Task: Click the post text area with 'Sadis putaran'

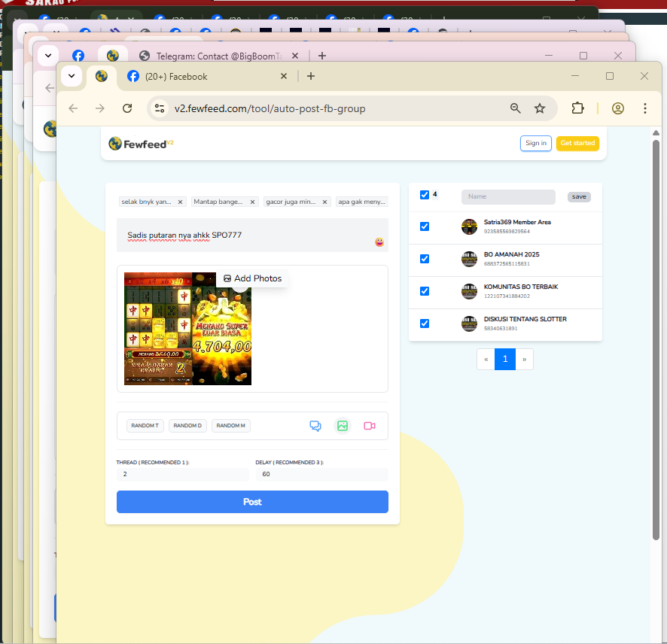Action: click(252, 235)
